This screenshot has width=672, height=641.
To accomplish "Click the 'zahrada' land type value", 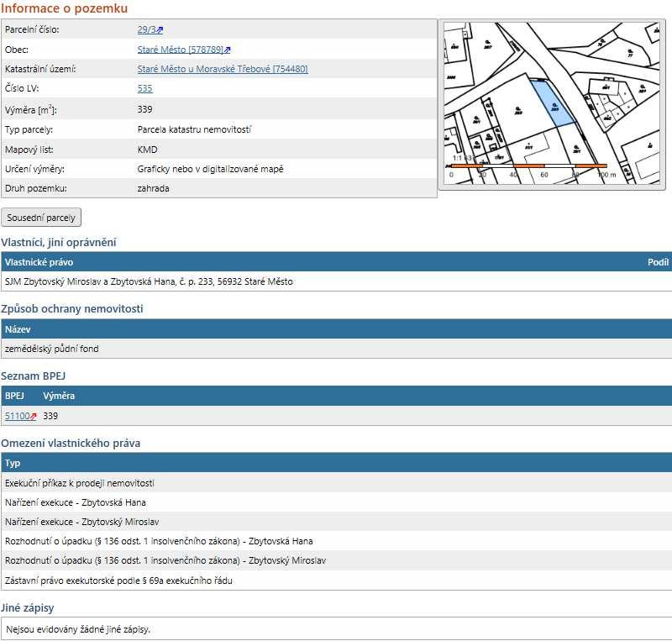I will point(153,188).
